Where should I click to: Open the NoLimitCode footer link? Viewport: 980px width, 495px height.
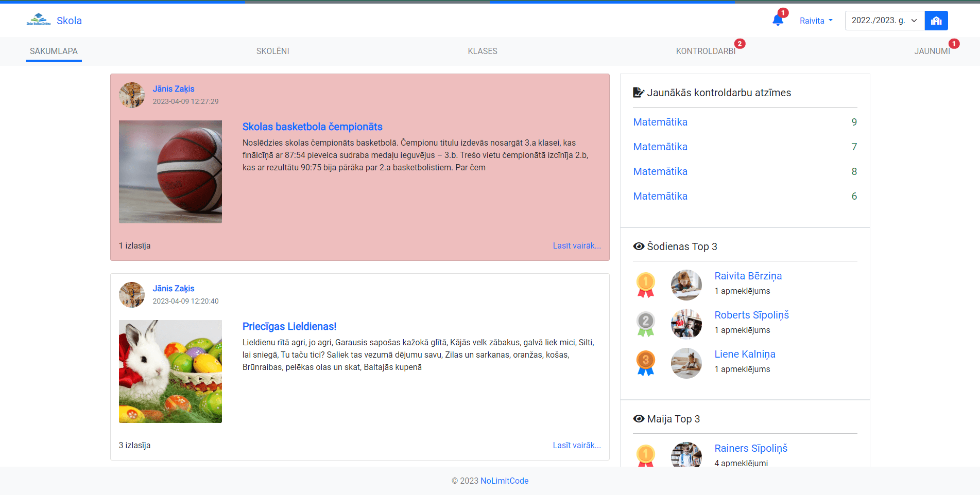coord(504,481)
